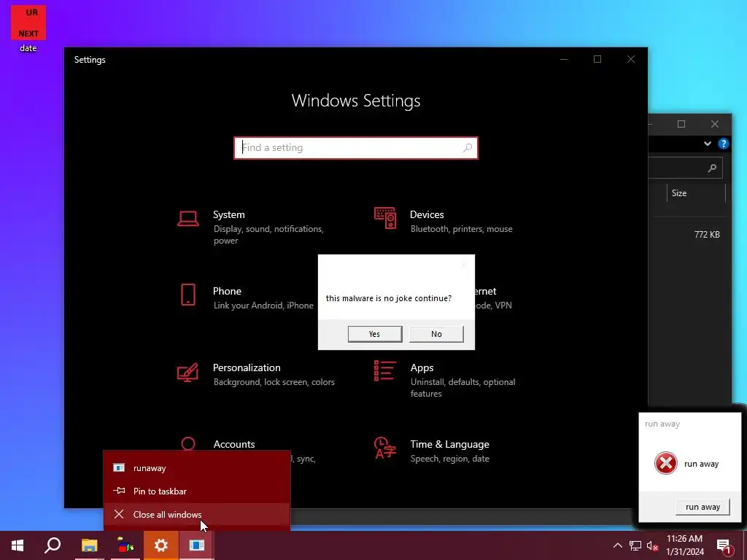The image size is (747, 560).
Task: Open the Accounts settings icon
Action: click(x=188, y=443)
